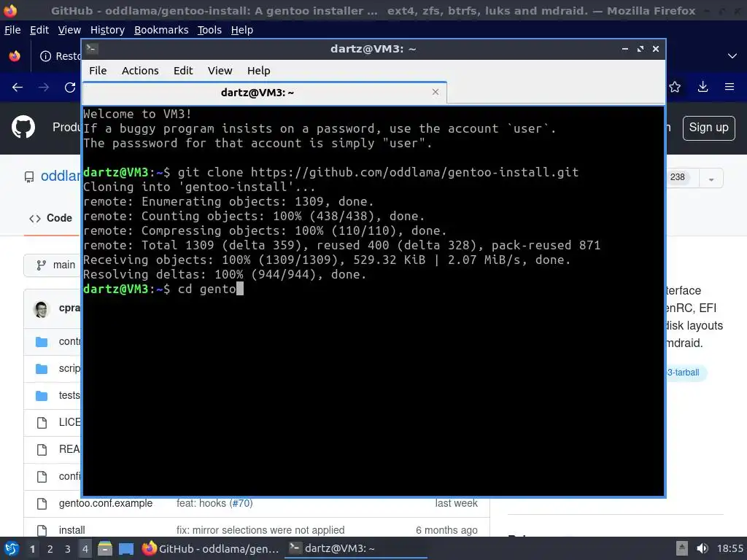Viewport: 747px width, 560px height.
Task: Bookmark this page with star icon
Action: tap(675, 87)
